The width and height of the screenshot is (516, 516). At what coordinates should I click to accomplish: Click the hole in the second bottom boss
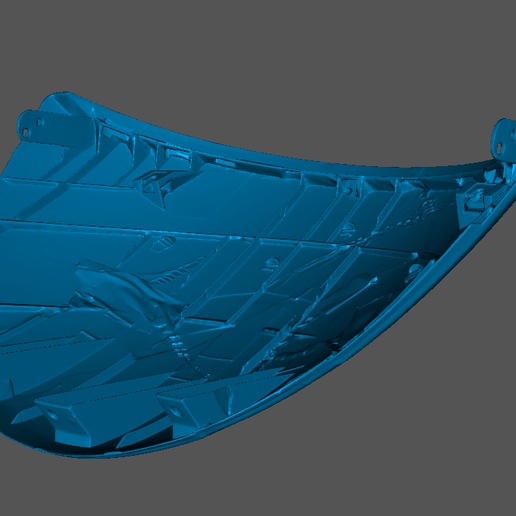pyautogui.click(x=175, y=412)
